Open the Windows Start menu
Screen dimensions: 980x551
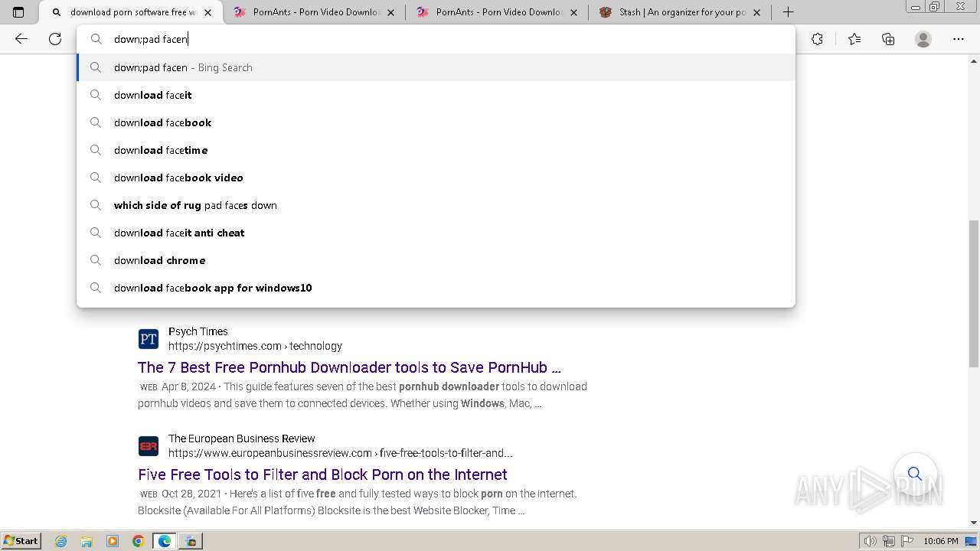click(x=21, y=541)
